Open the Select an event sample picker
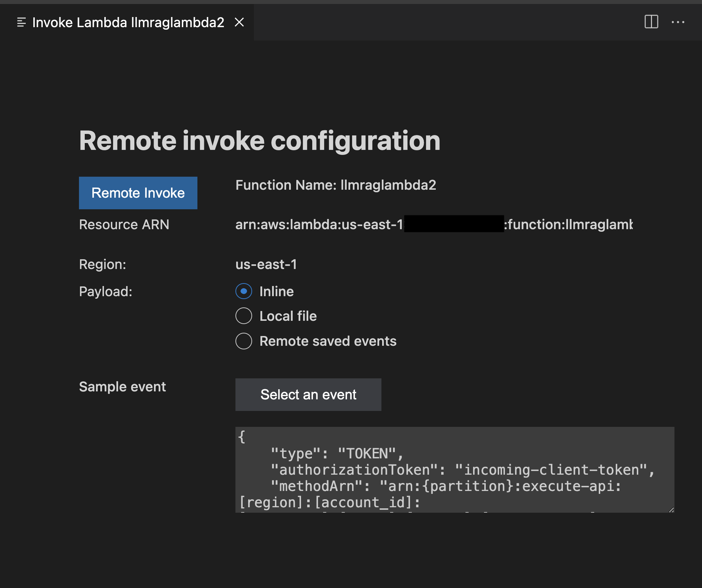Screen dimensions: 702x588 [308, 395]
